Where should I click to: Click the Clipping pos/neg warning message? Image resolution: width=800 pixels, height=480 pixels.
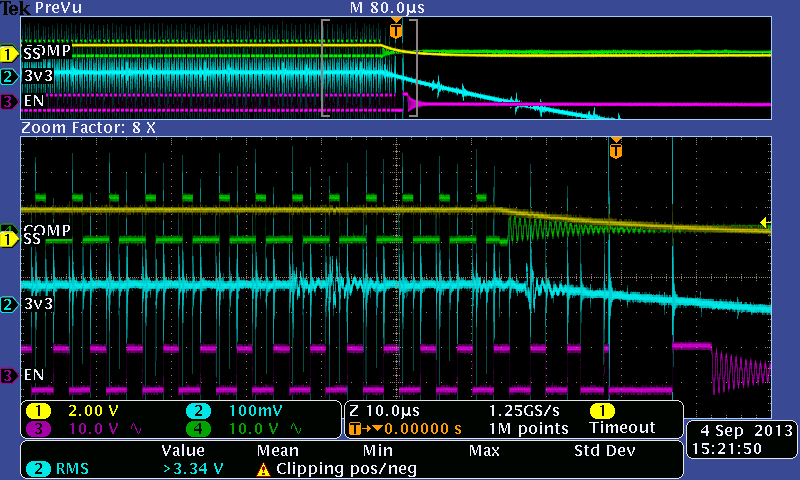346,469
